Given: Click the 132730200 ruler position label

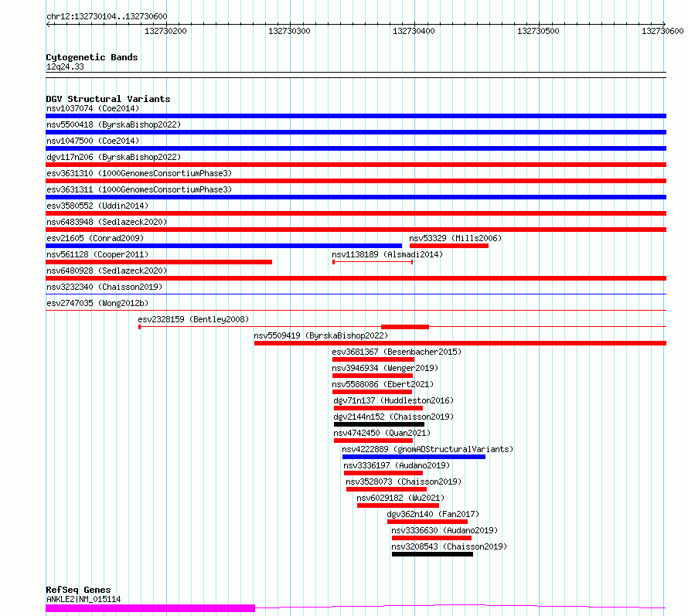Looking at the screenshot, I should [165, 31].
